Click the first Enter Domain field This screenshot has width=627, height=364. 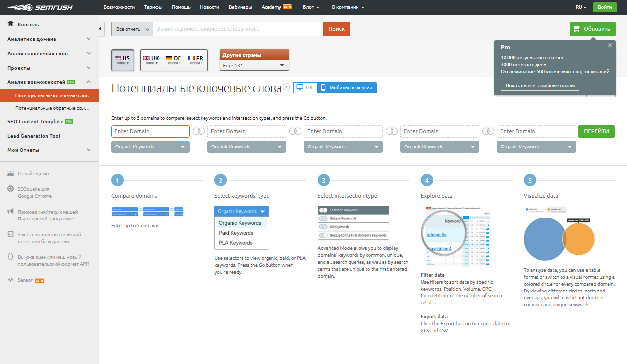[151, 131]
